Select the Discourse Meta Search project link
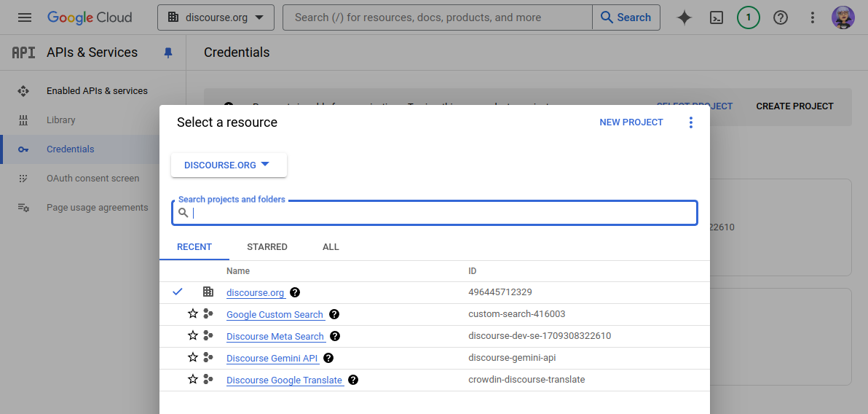Viewport: 868px width, 414px height. [275, 337]
